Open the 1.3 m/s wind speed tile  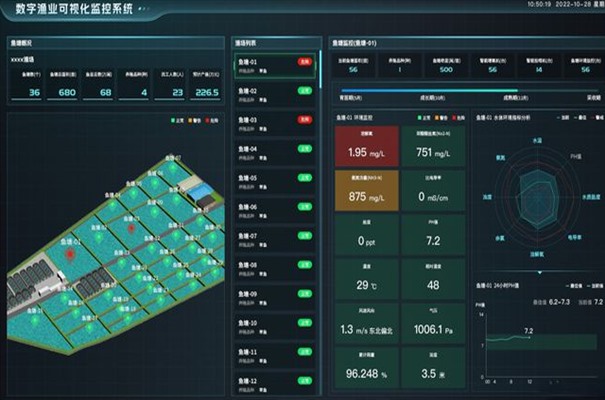[x=367, y=323]
